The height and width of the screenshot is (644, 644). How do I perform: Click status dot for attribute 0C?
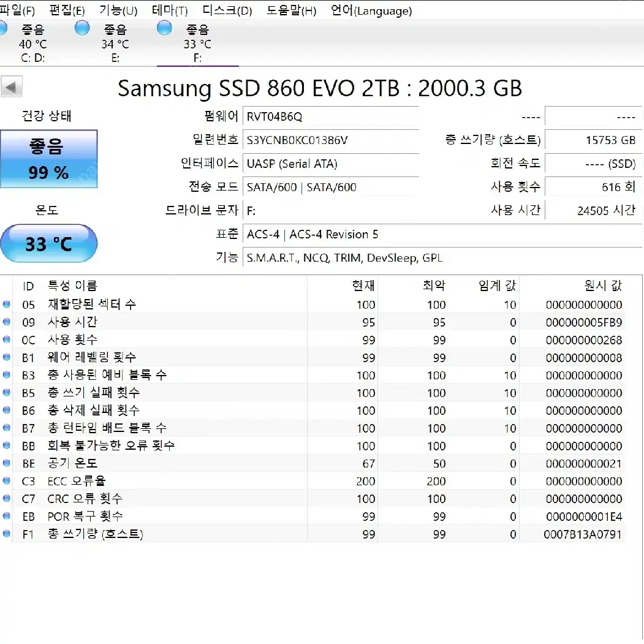(7, 339)
